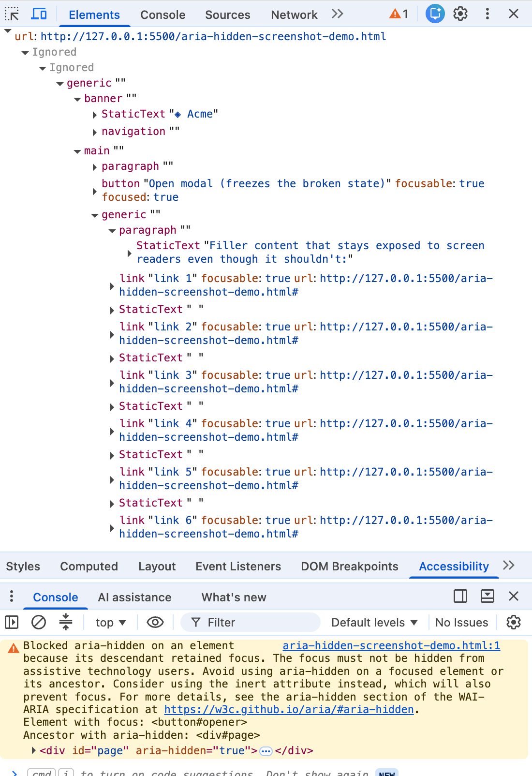The height and width of the screenshot is (776, 532).
Task: Open the AI assistance sparkle icon
Action: point(435,14)
